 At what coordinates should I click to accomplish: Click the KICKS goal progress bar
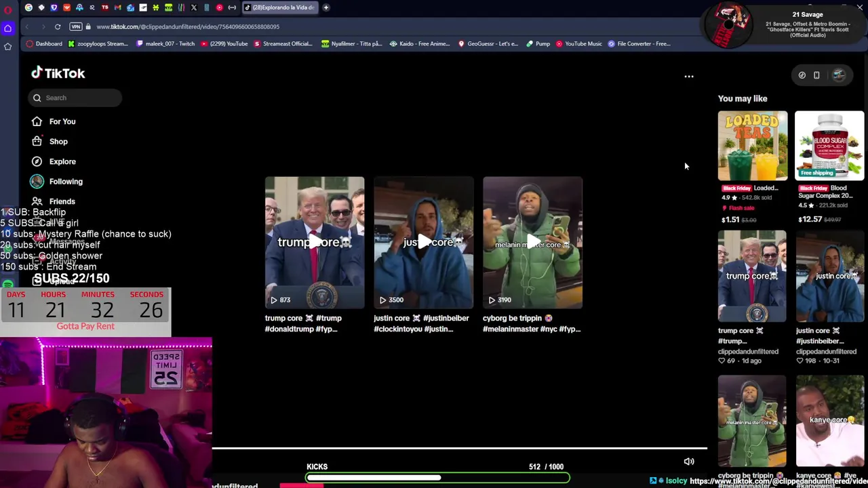pyautogui.click(x=437, y=478)
